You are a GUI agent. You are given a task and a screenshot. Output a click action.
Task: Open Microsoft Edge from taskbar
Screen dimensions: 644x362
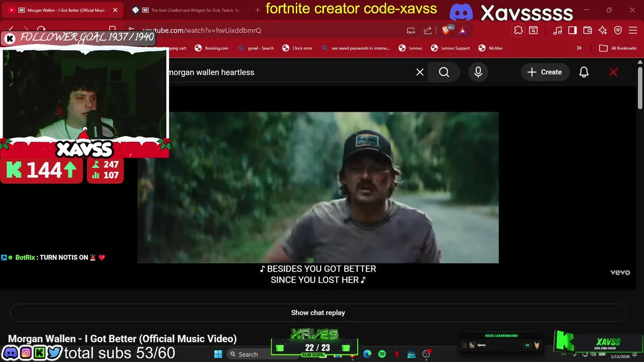[367, 354]
